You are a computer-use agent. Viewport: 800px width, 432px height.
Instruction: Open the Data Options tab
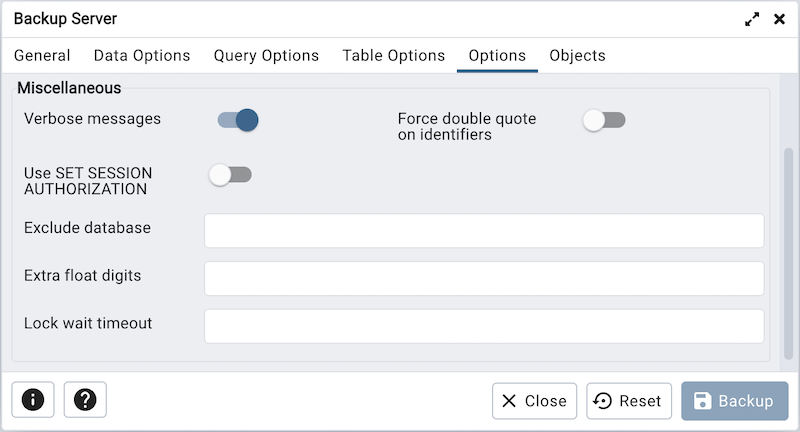(x=142, y=56)
